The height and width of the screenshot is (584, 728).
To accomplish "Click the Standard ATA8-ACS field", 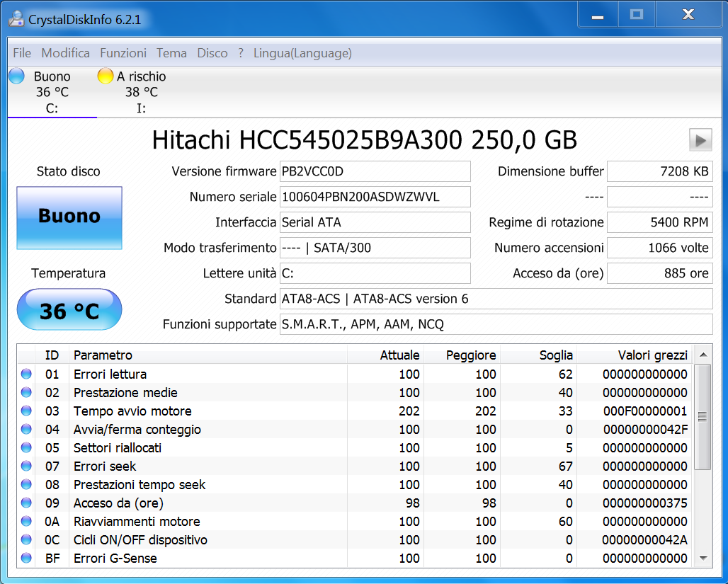I will (496, 299).
